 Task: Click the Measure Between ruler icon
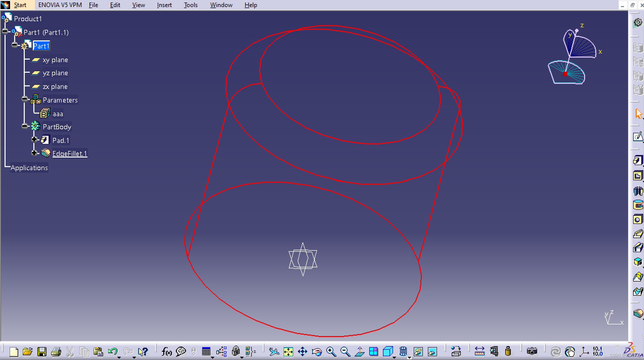point(479,351)
